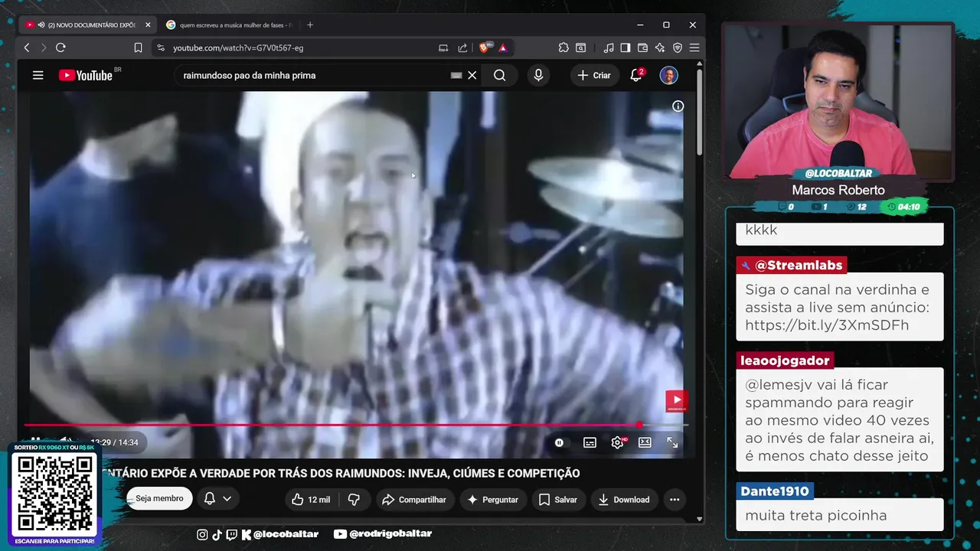The height and width of the screenshot is (551, 980).
Task: Click the site settings icon beside the URL
Action: [x=160, y=47]
